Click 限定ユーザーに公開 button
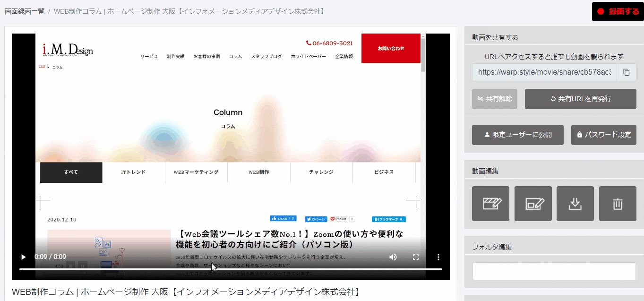The image size is (644, 301). click(x=518, y=135)
